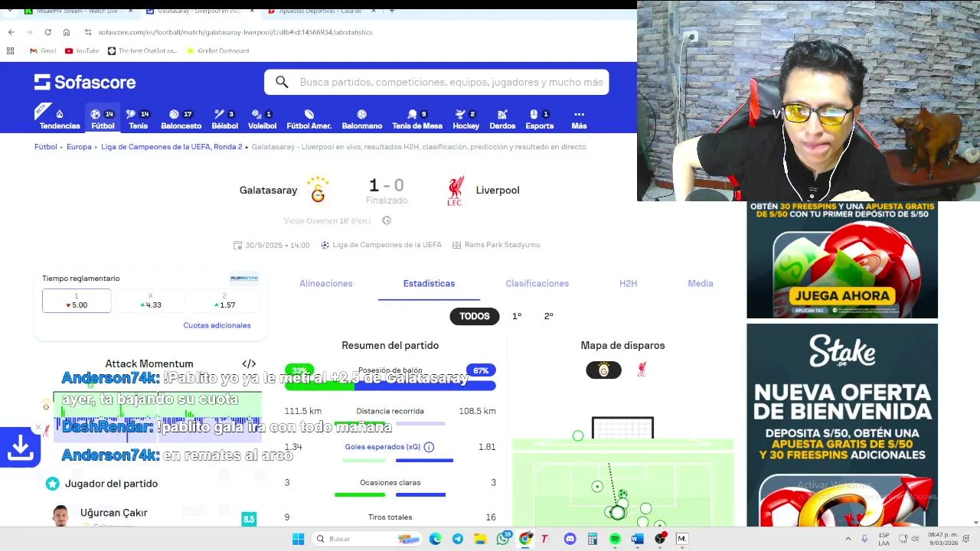This screenshot has height=551, width=980.
Task: Switch to the Clasificaciones tab
Action: tap(537, 283)
